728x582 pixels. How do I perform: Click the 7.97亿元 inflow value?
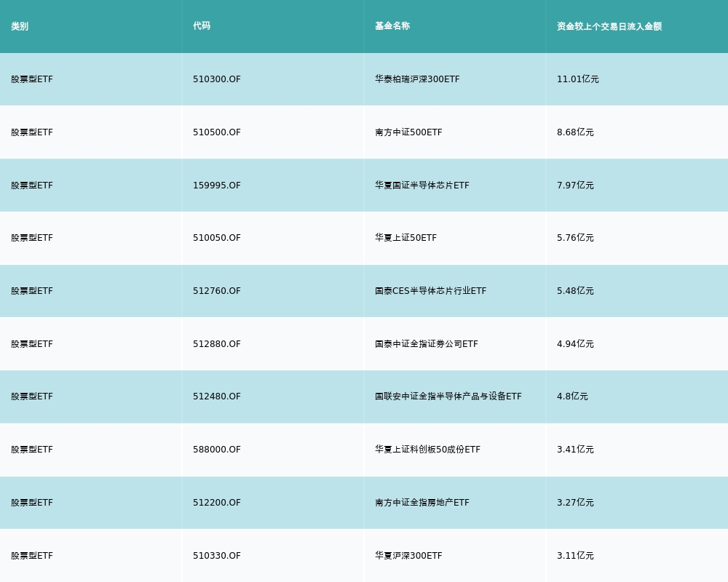click(575, 186)
